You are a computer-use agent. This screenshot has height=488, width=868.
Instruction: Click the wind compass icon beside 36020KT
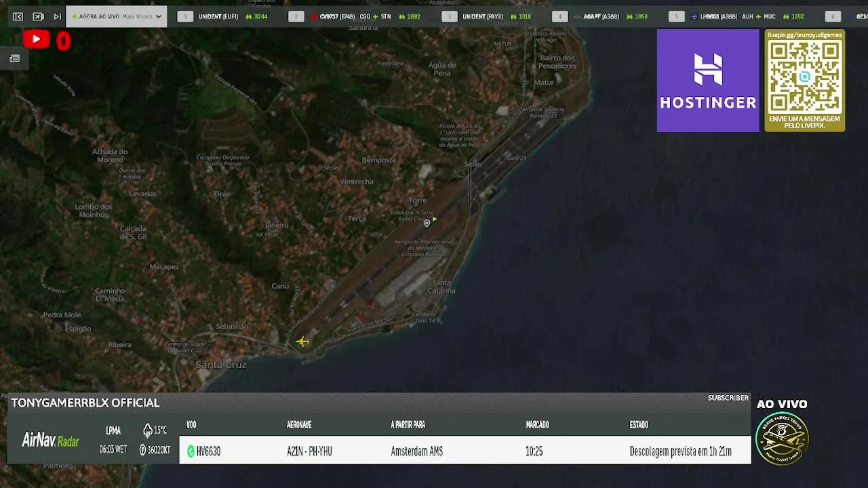click(142, 449)
